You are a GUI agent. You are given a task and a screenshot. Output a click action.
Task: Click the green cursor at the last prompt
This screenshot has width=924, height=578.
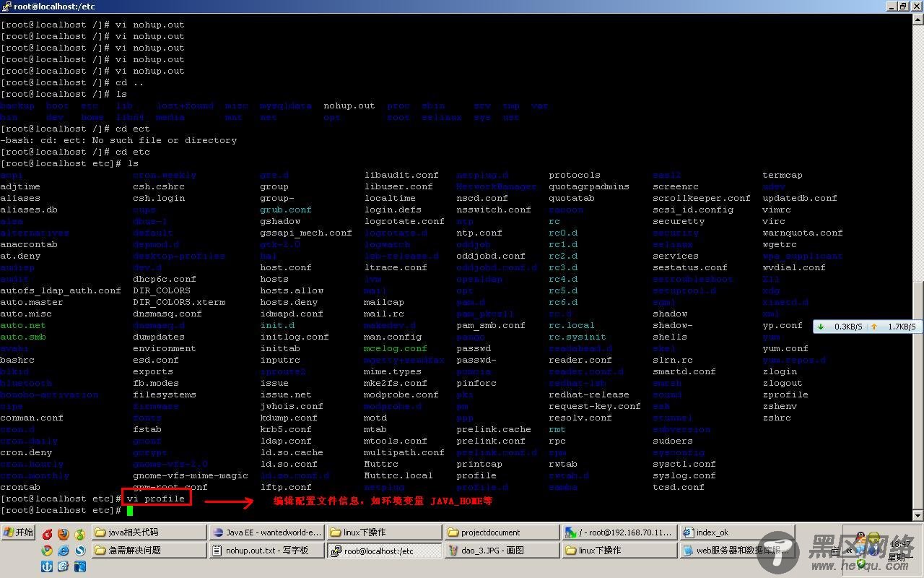pos(130,510)
